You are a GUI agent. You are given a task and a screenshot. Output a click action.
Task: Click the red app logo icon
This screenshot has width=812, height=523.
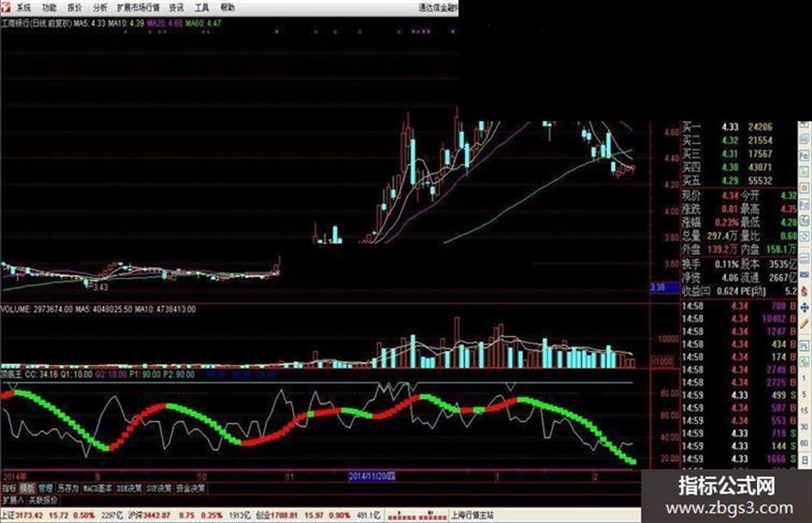click(x=6, y=7)
